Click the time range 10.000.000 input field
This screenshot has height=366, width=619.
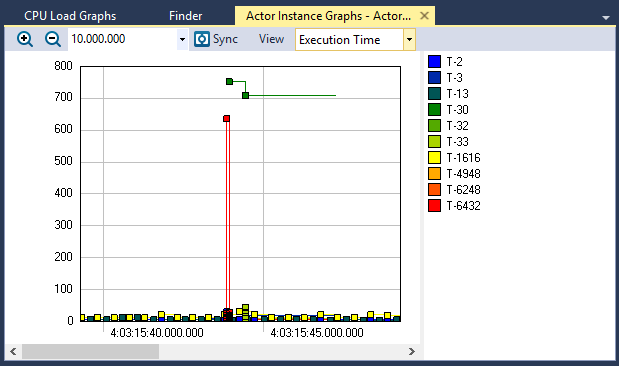click(x=122, y=39)
